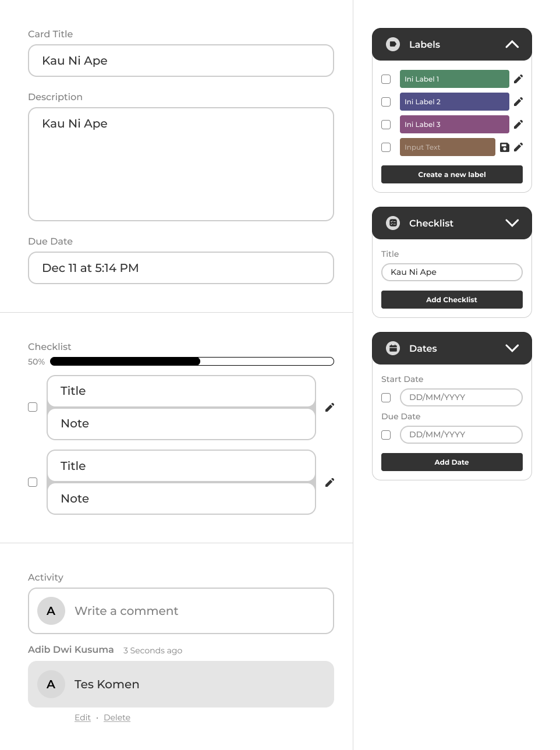Viewport: 560px width, 750px height.
Task: Tick the Ini Label 1 checkbox
Action: point(386,79)
